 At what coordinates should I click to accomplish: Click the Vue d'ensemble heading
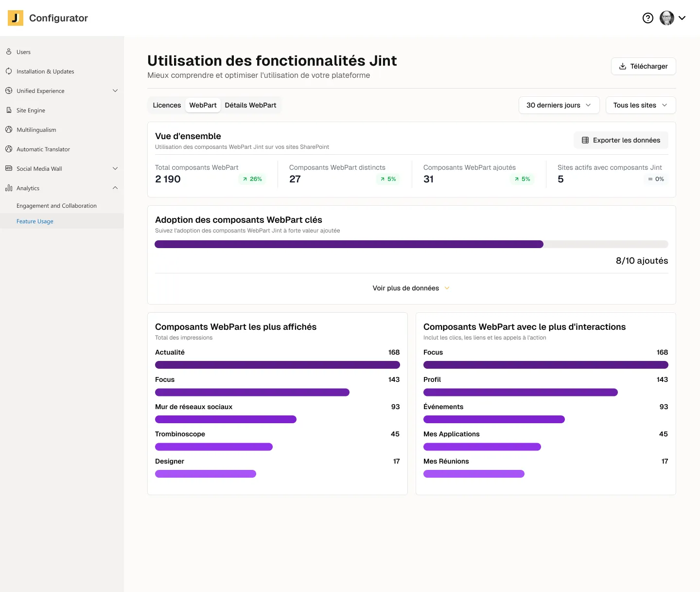tap(188, 136)
